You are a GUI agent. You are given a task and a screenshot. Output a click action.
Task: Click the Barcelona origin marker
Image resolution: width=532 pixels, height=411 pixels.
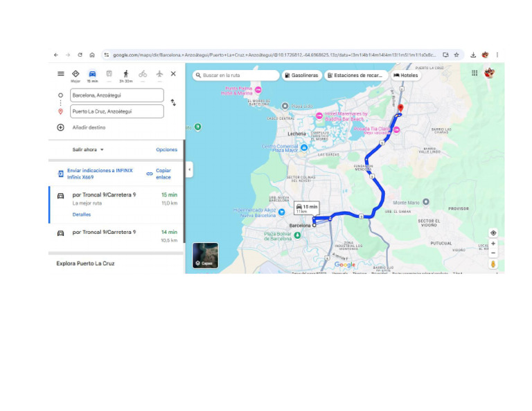[314, 226]
